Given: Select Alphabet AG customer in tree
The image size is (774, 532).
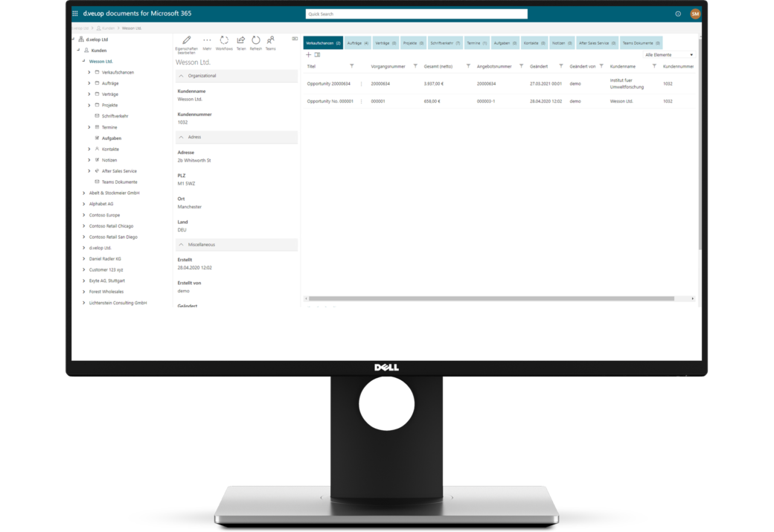Looking at the screenshot, I should click(101, 204).
